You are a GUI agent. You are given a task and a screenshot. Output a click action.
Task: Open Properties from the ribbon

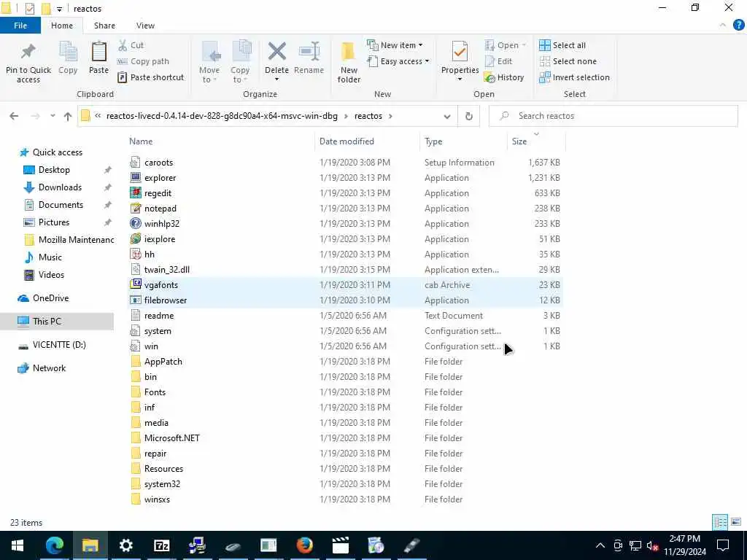pyautogui.click(x=460, y=61)
